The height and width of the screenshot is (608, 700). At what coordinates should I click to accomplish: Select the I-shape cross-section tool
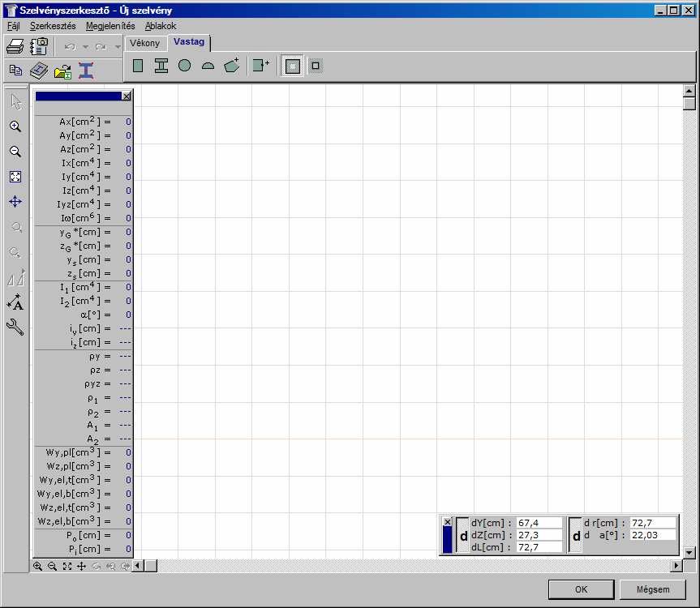(161, 66)
